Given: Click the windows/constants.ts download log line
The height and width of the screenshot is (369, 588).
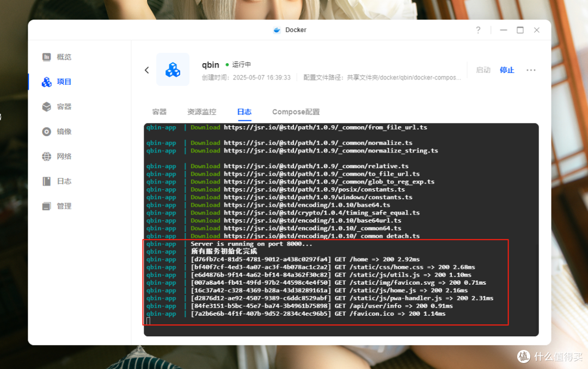Looking at the screenshot, I should pos(302,197).
